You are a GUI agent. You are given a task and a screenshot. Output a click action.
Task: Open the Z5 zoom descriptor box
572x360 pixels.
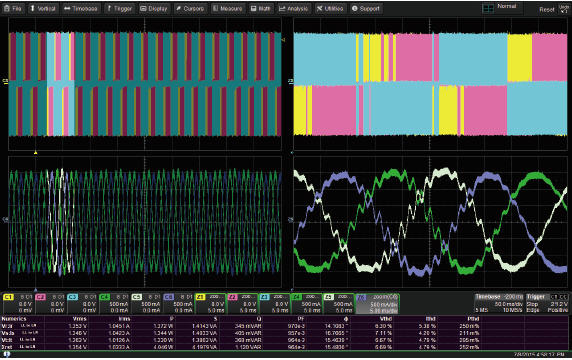point(339,303)
